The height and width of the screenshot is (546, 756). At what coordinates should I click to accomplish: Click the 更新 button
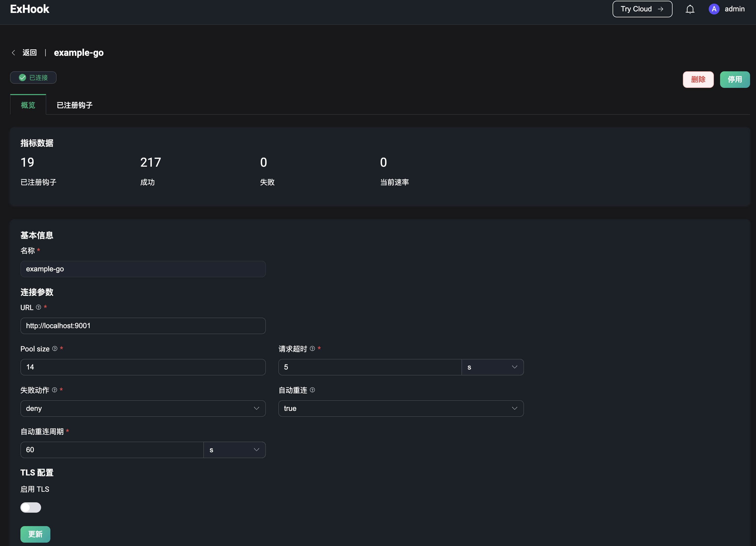tap(35, 534)
